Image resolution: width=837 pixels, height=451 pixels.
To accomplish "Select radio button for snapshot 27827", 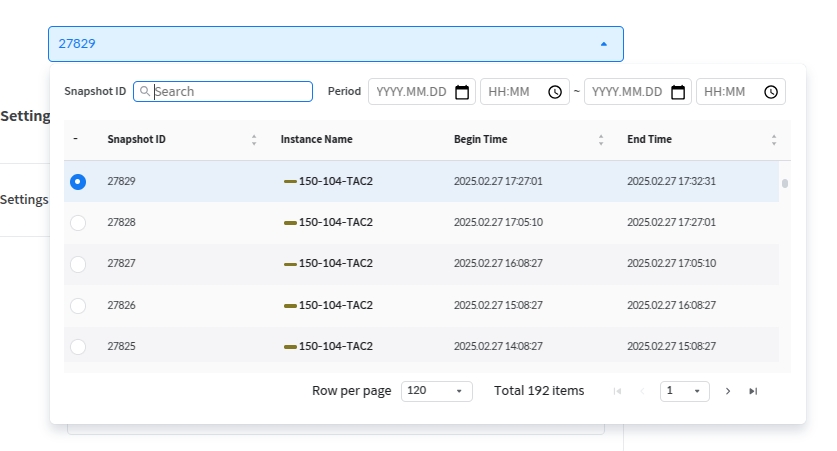I will pos(78,264).
